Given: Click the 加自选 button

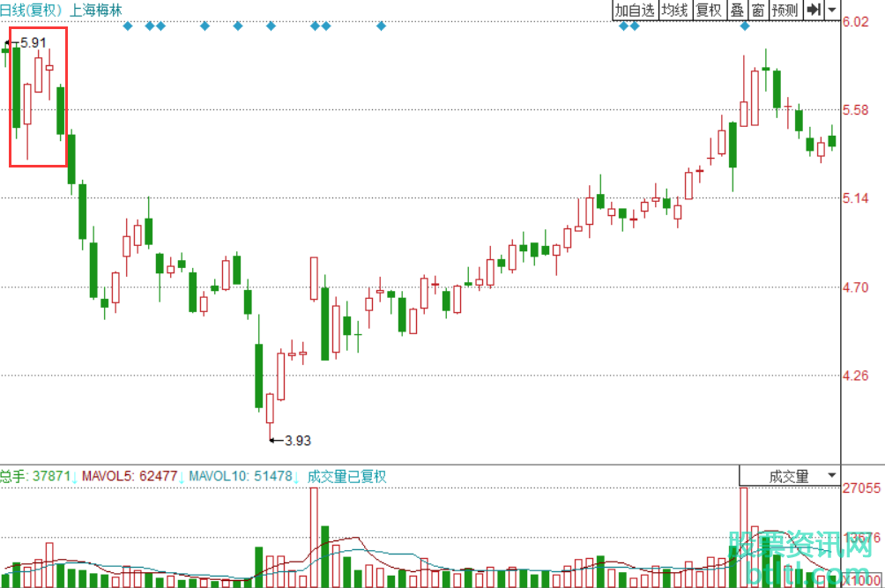Looking at the screenshot, I should click(x=635, y=10).
